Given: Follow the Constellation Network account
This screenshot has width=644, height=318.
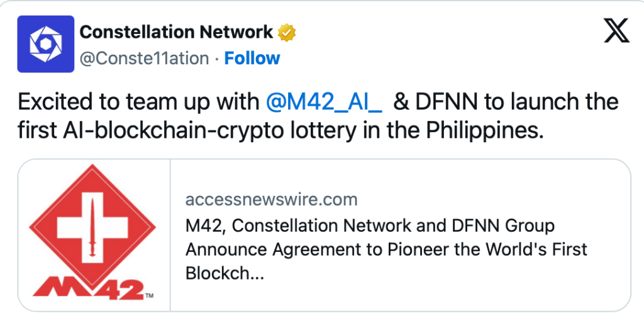Looking at the screenshot, I should pos(252,59).
